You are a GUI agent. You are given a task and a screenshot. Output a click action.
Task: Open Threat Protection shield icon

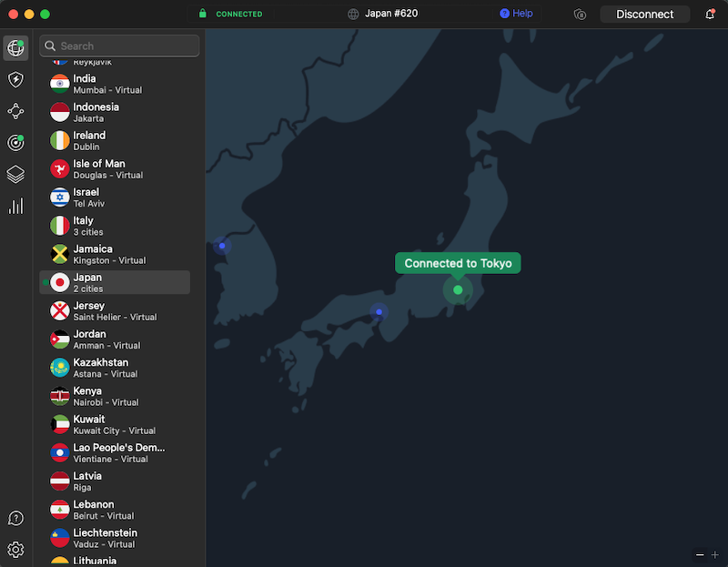pos(15,79)
